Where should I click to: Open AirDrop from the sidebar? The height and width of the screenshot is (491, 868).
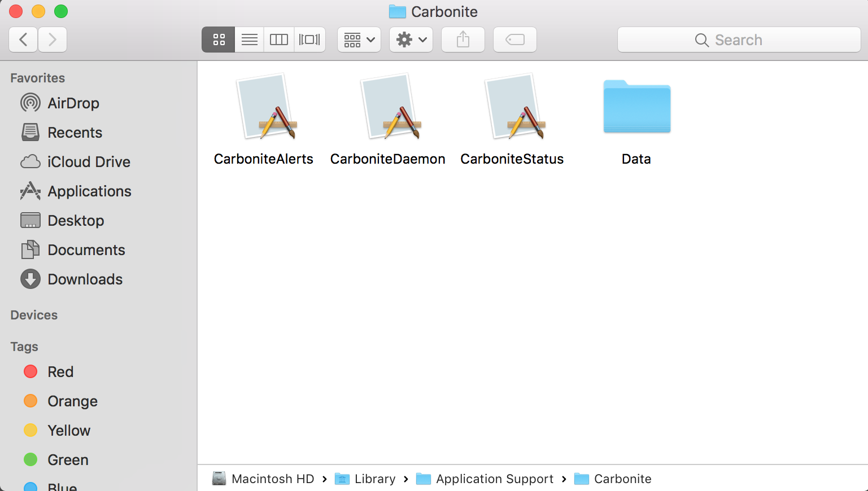73,103
